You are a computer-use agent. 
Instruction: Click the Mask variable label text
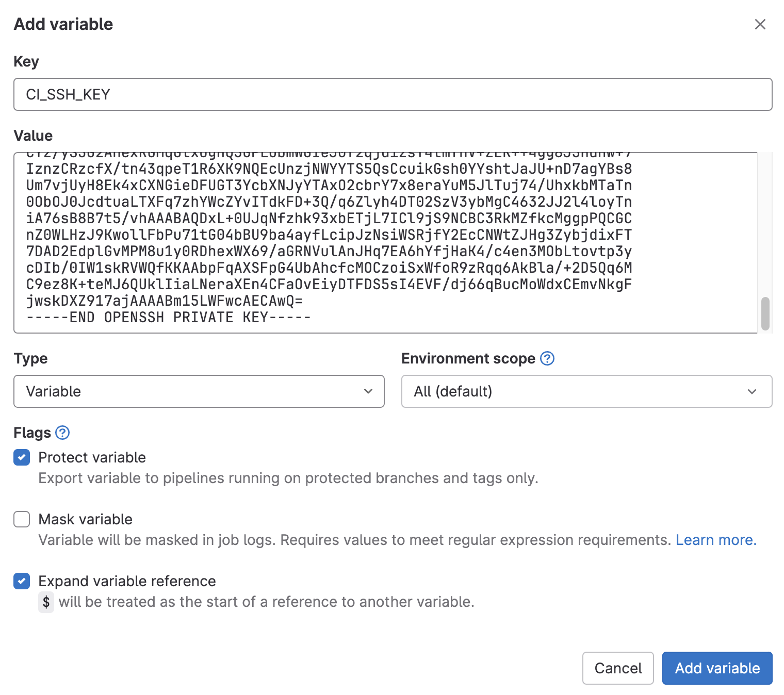[86, 519]
